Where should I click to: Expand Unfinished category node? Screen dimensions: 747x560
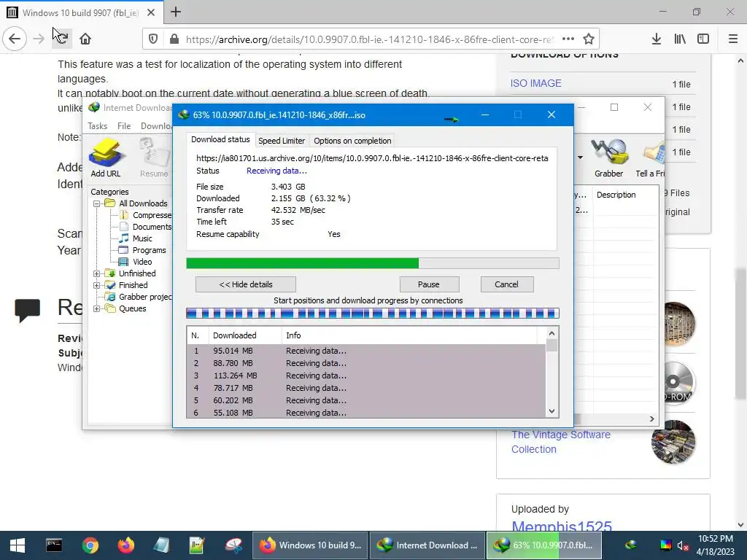[97, 273]
